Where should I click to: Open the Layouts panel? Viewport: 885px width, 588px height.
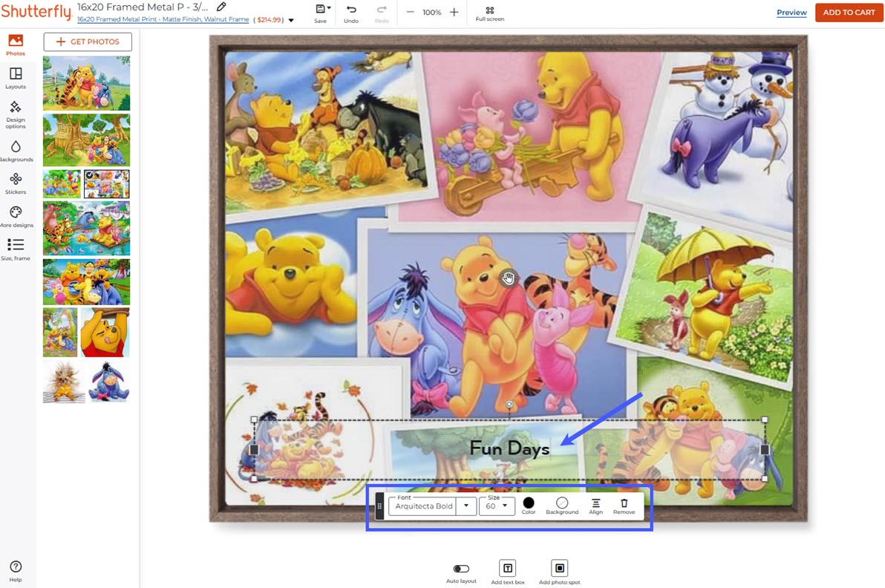coord(16,78)
